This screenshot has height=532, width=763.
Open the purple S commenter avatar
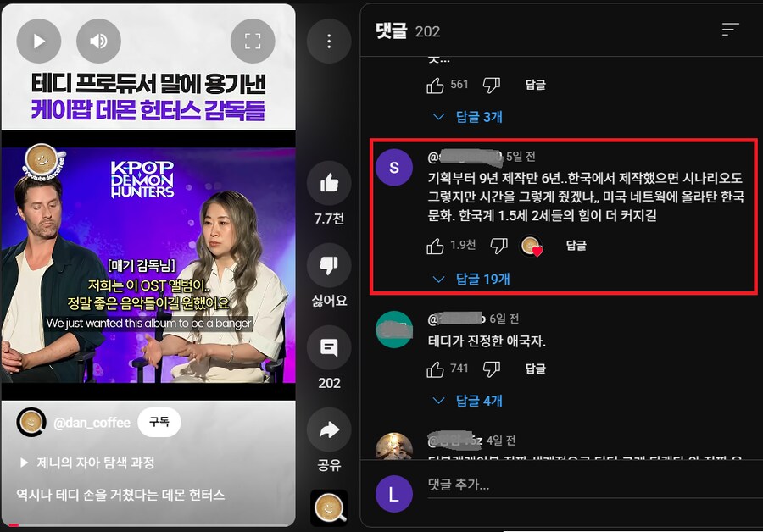coord(394,167)
